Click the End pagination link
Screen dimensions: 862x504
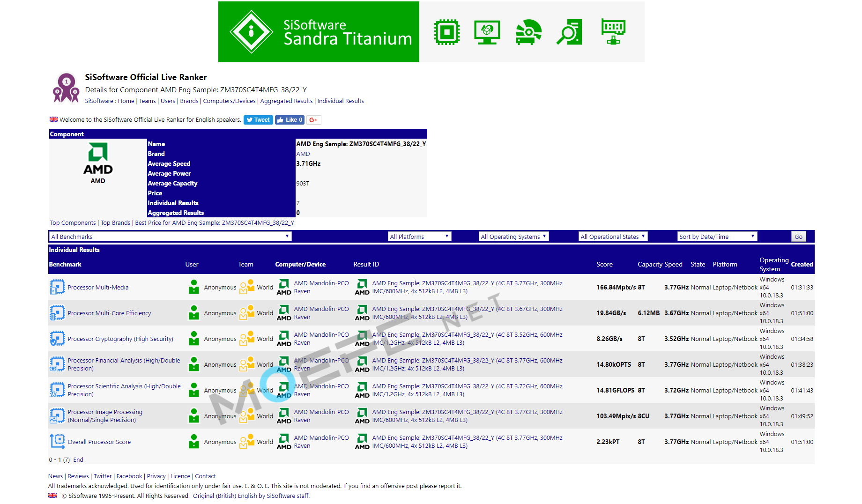tap(78, 460)
